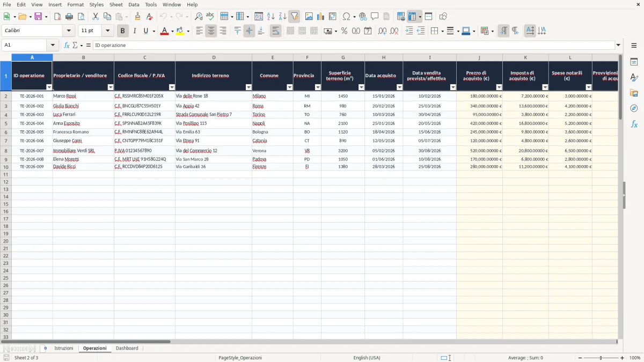Open the font size dropdown
Screen dimensions: 644x362
pos(107,31)
